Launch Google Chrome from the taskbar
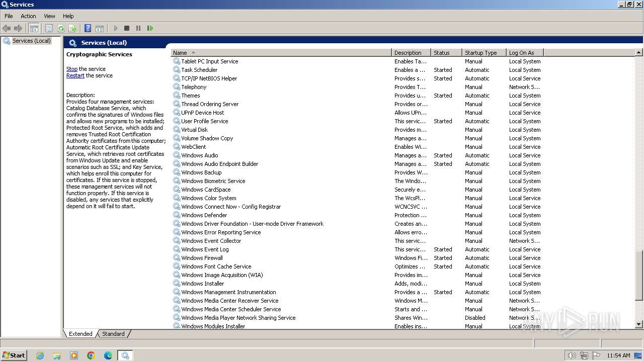Screen dimensions: 644x362 (x=91, y=355)
